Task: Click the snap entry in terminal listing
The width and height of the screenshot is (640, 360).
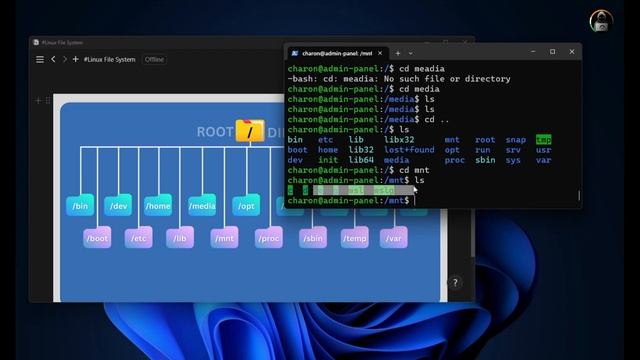Action: point(516,140)
